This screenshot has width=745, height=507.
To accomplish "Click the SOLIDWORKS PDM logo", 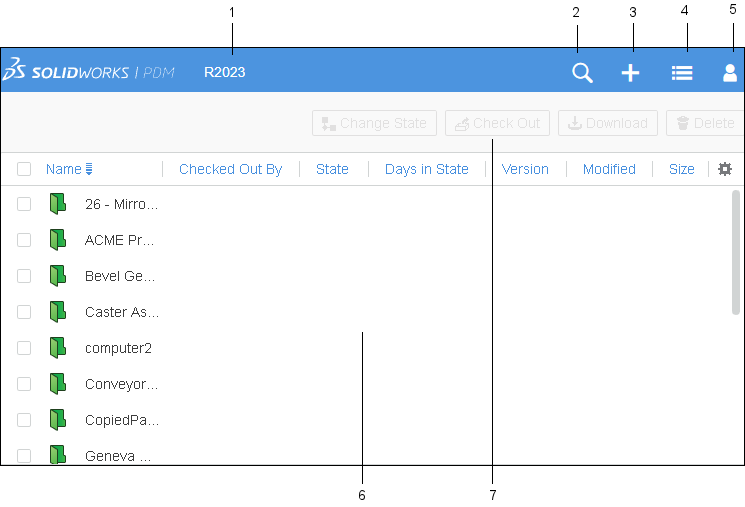I will [x=90, y=72].
